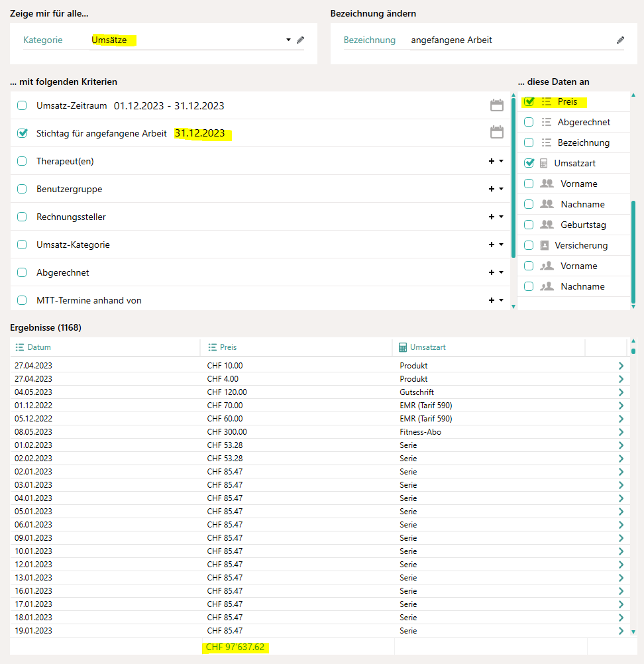Open calendar for Stichtag für angefangene Arbeit
Screen dimensions: 644x664
tap(496, 133)
